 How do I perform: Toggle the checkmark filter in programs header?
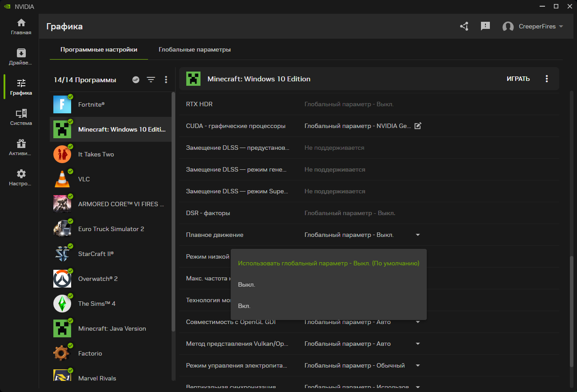click(136, 80)
